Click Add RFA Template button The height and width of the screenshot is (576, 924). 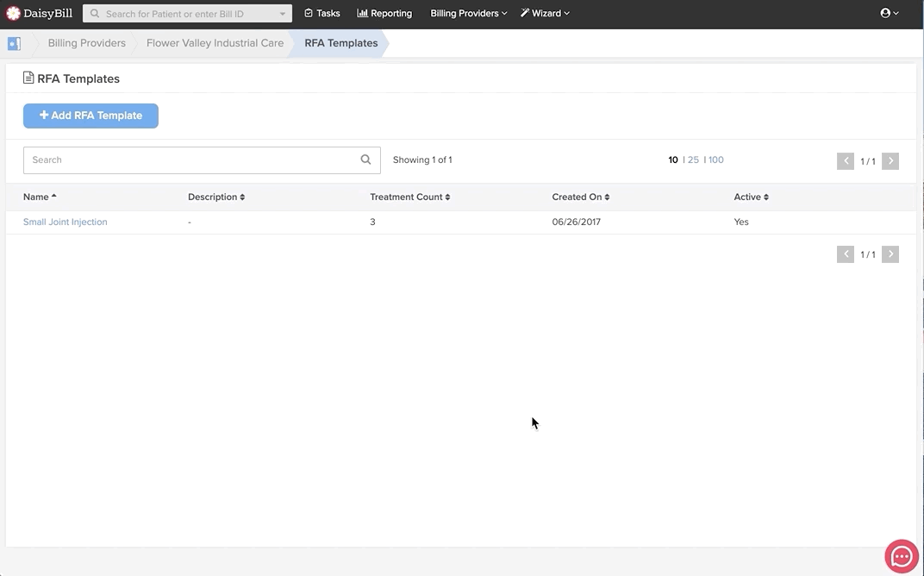point(91,116)
